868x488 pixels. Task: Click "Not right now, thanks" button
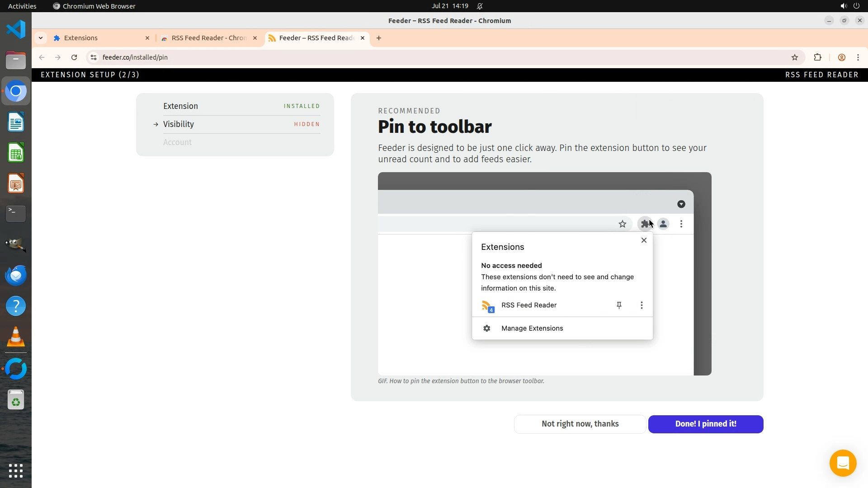coord(580,424)
